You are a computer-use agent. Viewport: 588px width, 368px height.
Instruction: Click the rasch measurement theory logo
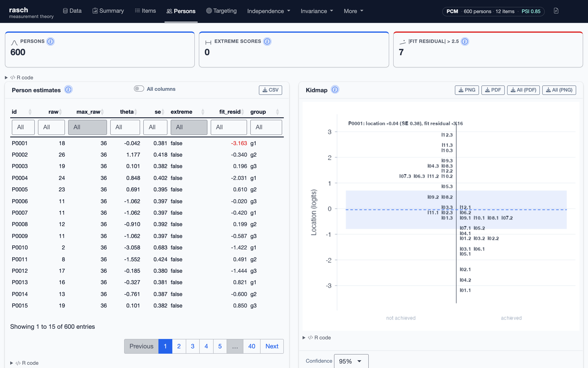pos(31,13)
